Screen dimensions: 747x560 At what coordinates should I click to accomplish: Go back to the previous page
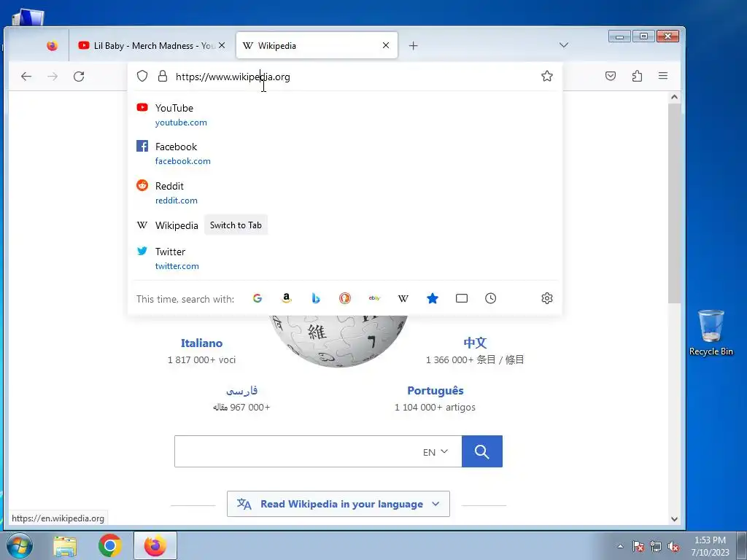26,76
